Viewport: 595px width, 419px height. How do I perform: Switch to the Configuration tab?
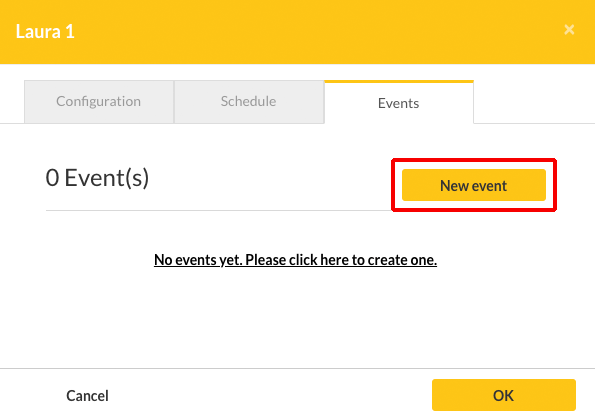click(x=99, y=102)
